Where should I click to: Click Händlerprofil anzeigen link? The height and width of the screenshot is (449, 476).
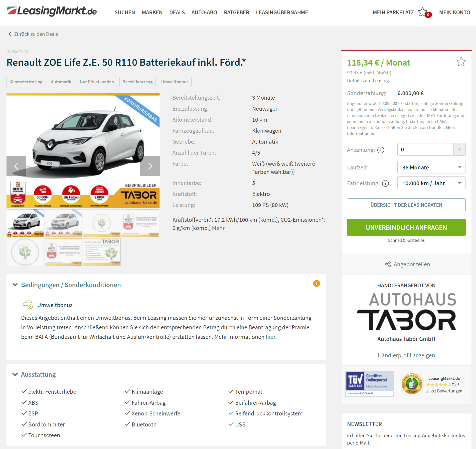tap(406, 355)
